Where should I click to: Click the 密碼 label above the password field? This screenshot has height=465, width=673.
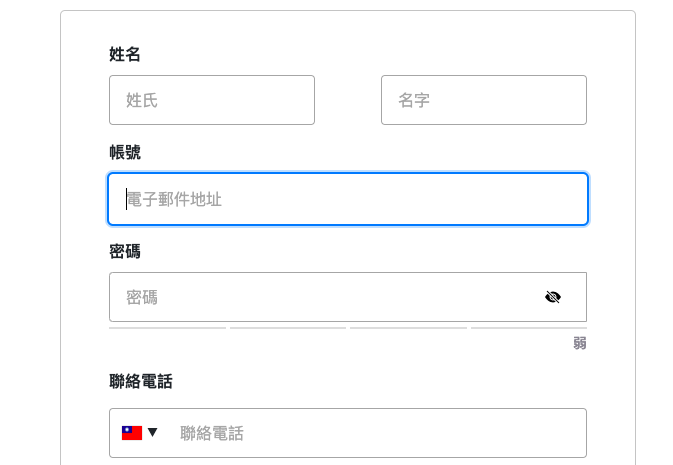point(125,250)
